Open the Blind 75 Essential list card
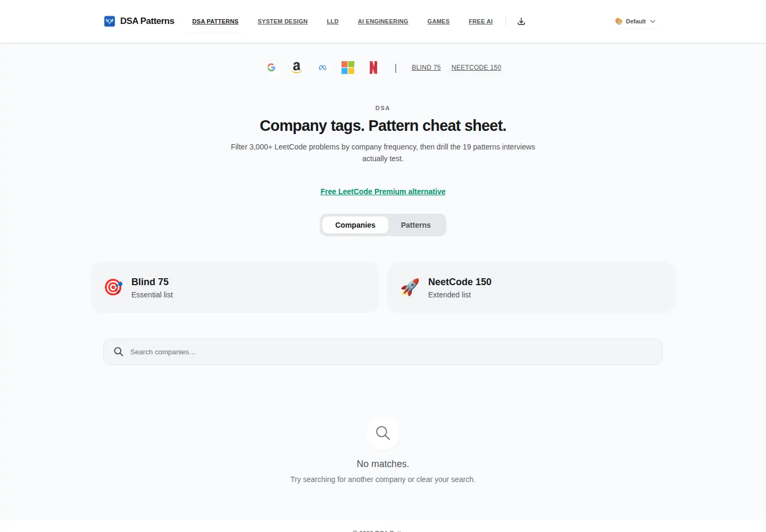This screenshot has height=532, width=766. [235, 287]
